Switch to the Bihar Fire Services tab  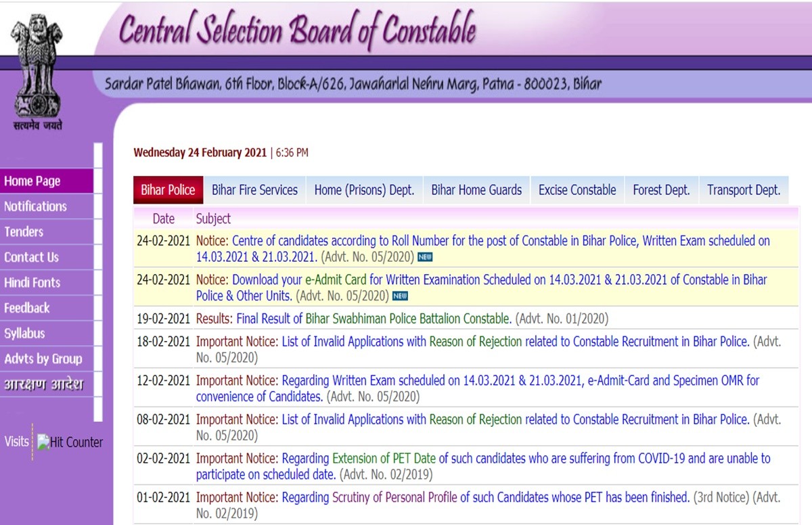point(254,190)
